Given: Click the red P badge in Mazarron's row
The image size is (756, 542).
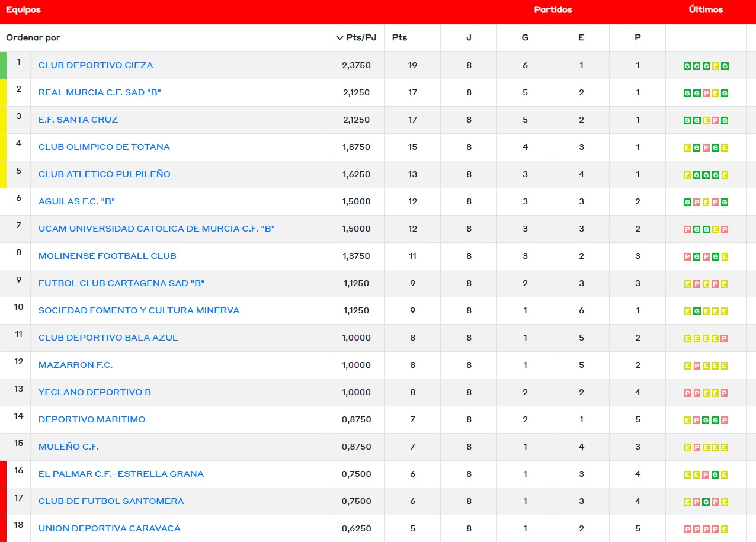Looking at the screenshot, I should (696, 365).
